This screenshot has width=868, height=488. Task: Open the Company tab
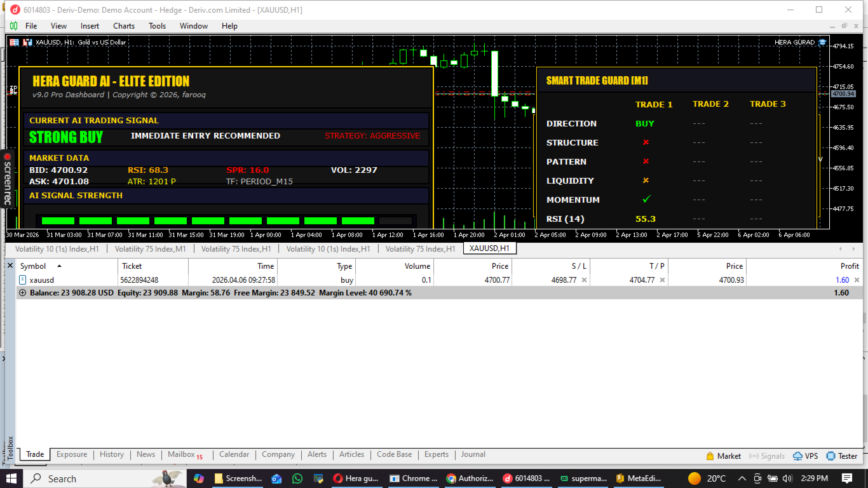coord(278,454)
